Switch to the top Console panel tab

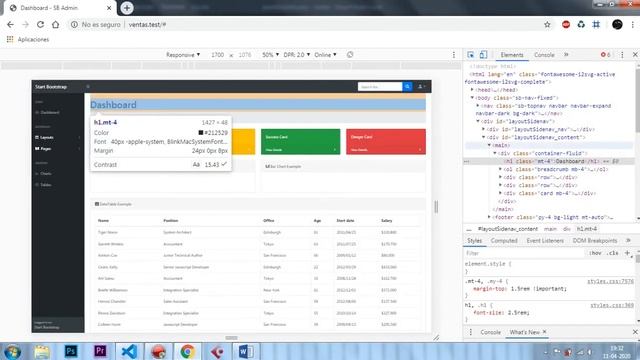(544, 55)
